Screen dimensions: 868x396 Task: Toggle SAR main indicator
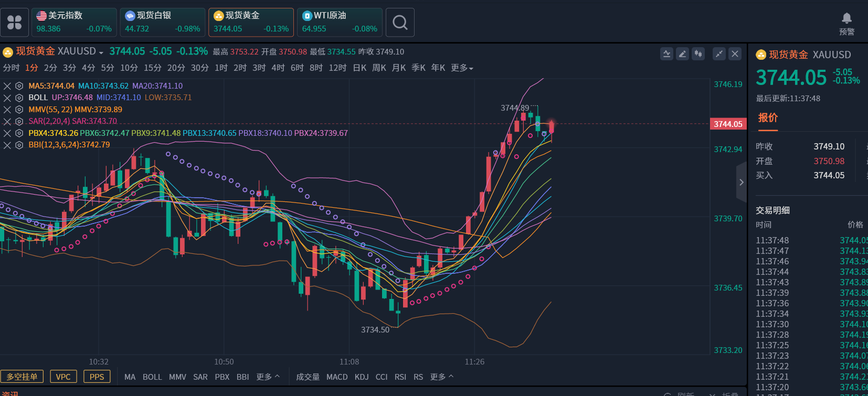(x=200, y=377)
